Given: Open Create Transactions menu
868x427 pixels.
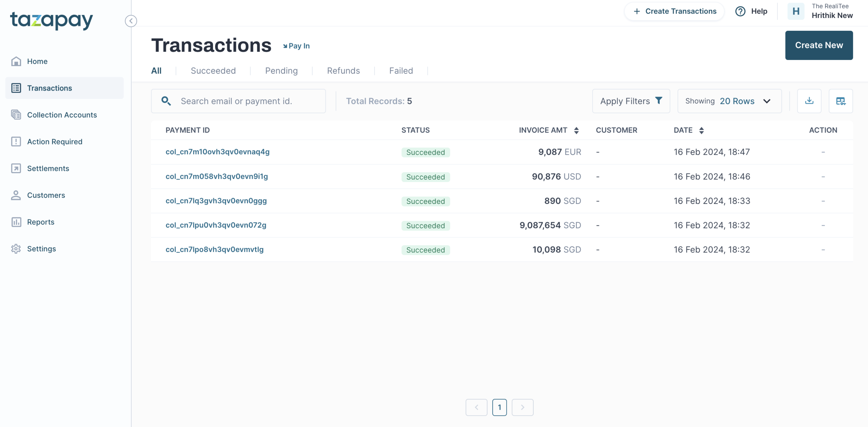Looking at the screenshot, I should pyautogui.click(x=674, y=11).
